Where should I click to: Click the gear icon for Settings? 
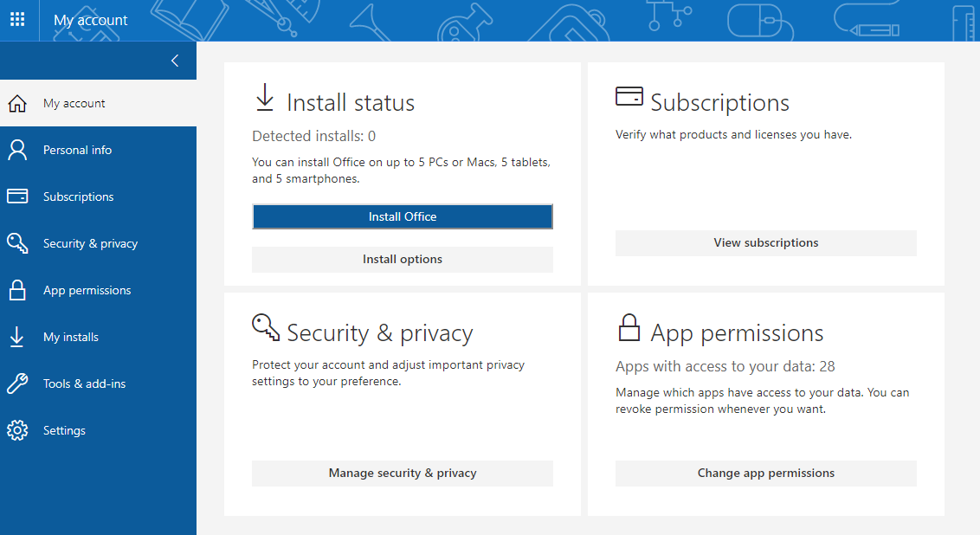tap(17, 430)
